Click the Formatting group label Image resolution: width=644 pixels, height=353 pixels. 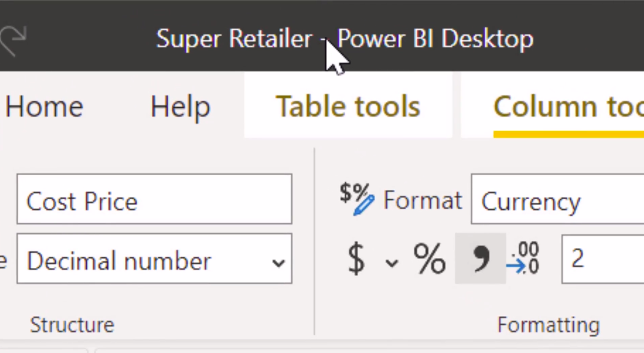[548, 325]
